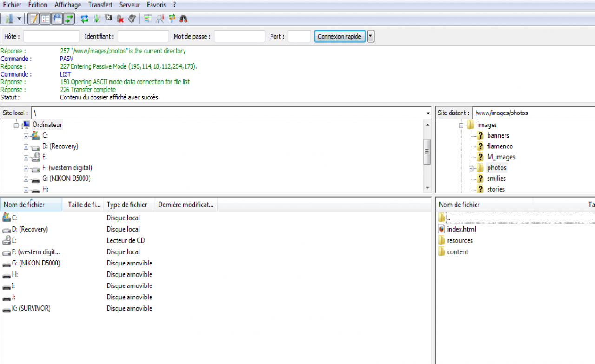Image resolution: width=595 pixels, height=364 pixels.
Task: Expand the photos folder in remote tree
Action: (x=471, y=168)
